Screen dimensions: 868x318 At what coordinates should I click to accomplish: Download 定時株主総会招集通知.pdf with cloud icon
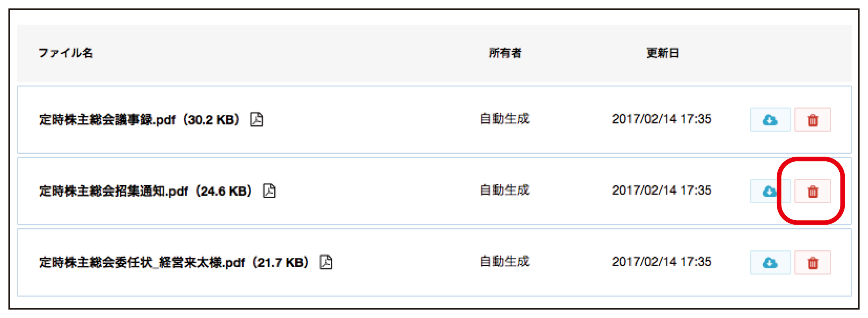[x=770, y=191]
